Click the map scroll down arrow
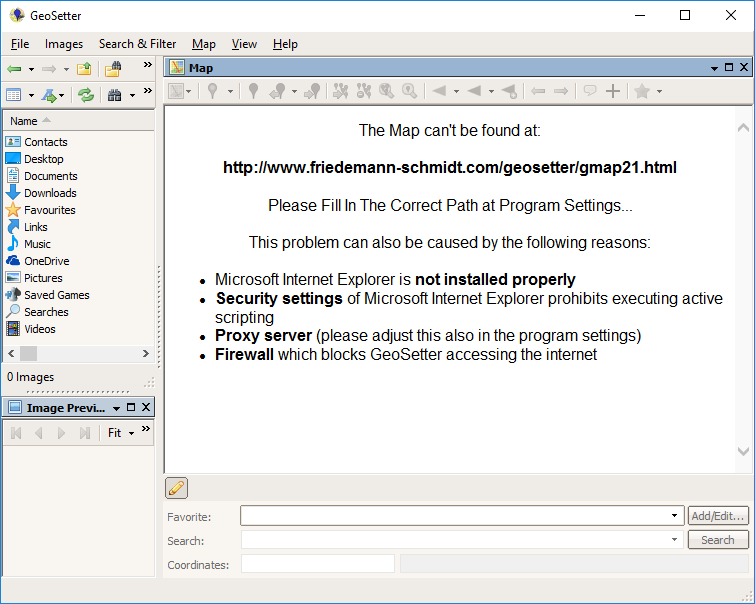The width and height of the screenshot is (755, 604). [743, 451]
